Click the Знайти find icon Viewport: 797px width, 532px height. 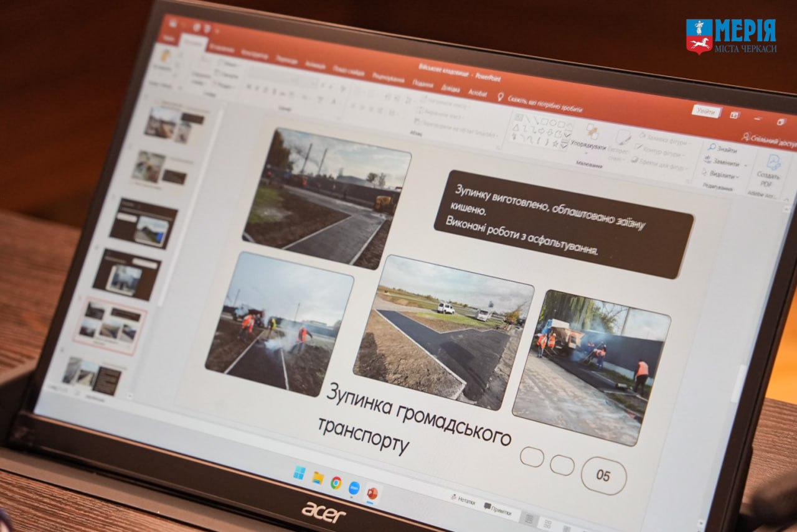(712, 148)
